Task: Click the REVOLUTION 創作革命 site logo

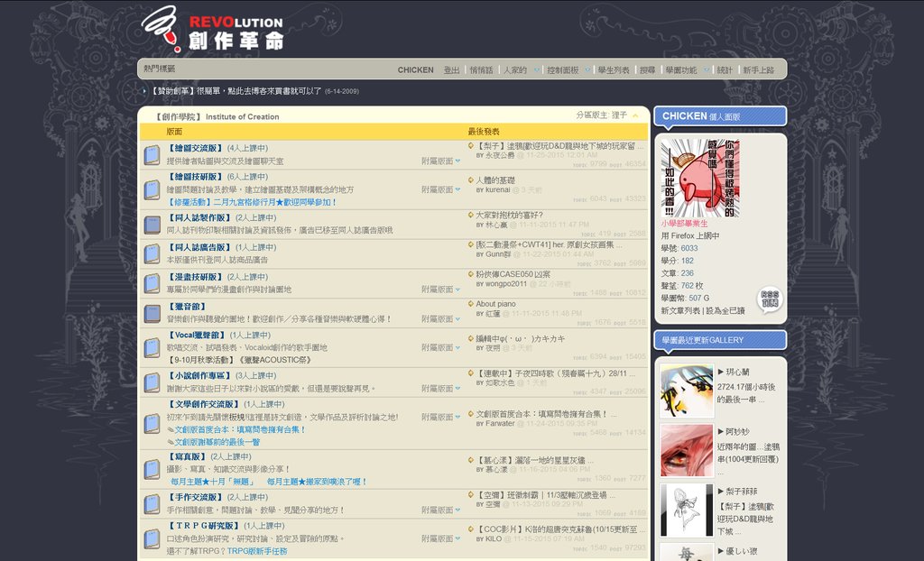Action: 213,29
